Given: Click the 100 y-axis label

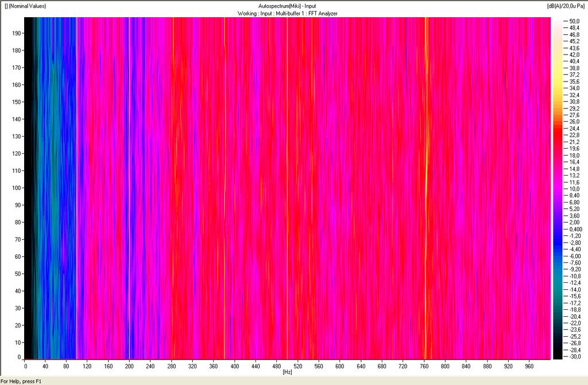Looking at the screenshot, I should [x=17, y=188].
